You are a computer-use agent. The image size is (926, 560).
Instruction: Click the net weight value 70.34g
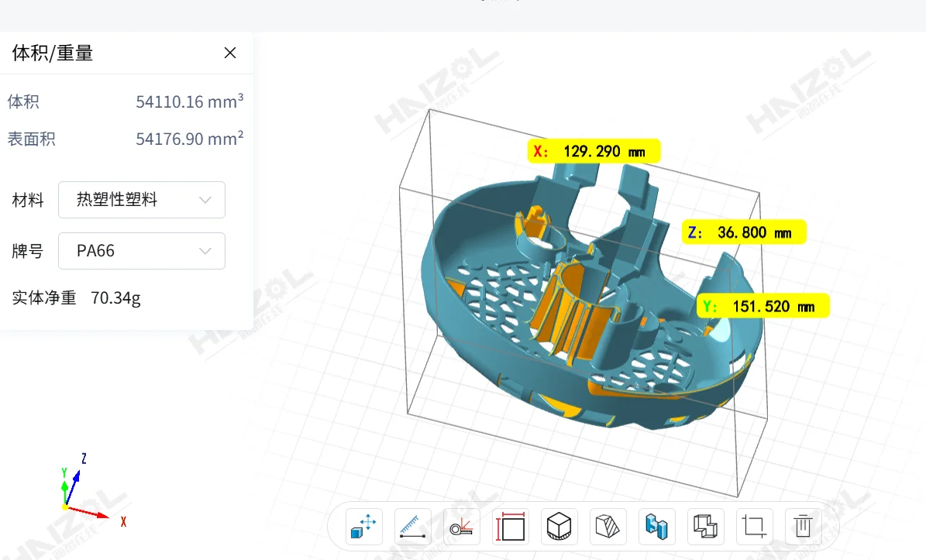pos(115,298)
